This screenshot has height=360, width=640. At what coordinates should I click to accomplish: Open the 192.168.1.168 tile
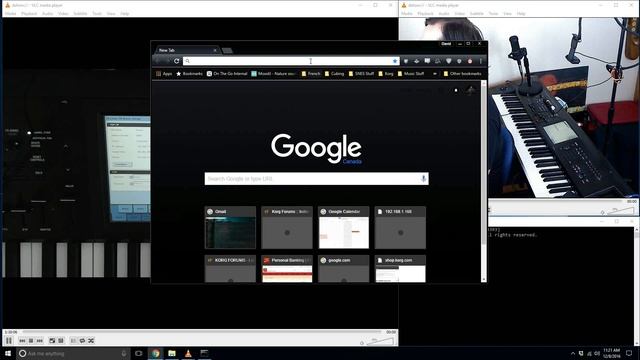(400, 227)
